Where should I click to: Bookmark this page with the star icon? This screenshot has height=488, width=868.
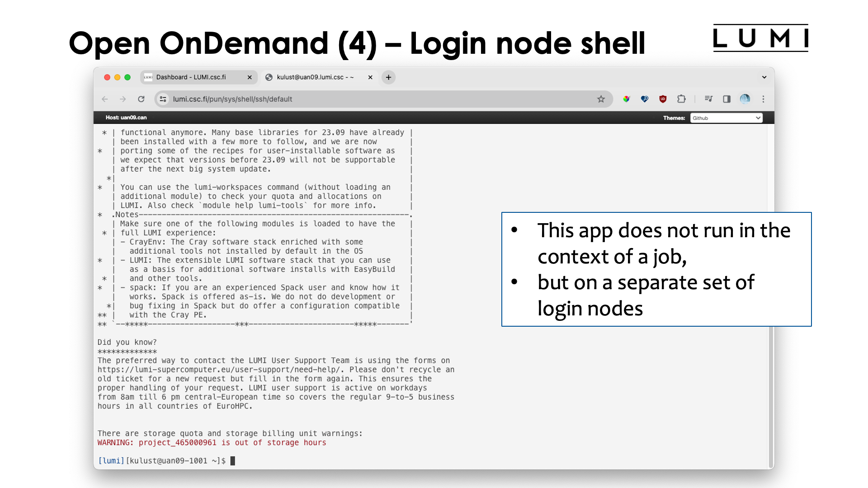[601, 99]
